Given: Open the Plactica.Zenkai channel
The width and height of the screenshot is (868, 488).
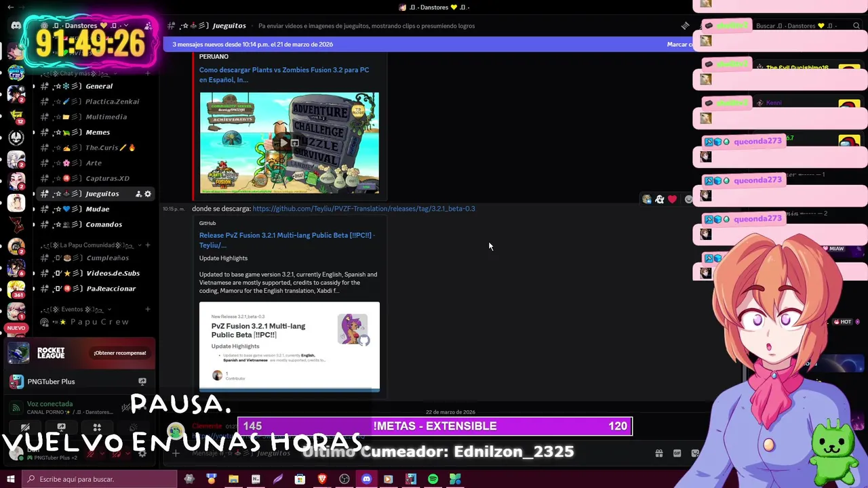Looking at the screenshot, I should point(95,102).
